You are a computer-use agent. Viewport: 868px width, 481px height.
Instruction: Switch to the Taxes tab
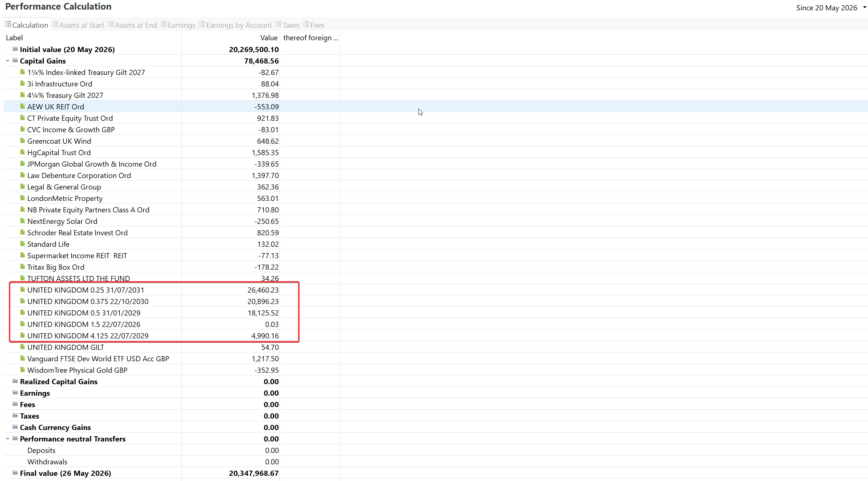tap(287, 25)
